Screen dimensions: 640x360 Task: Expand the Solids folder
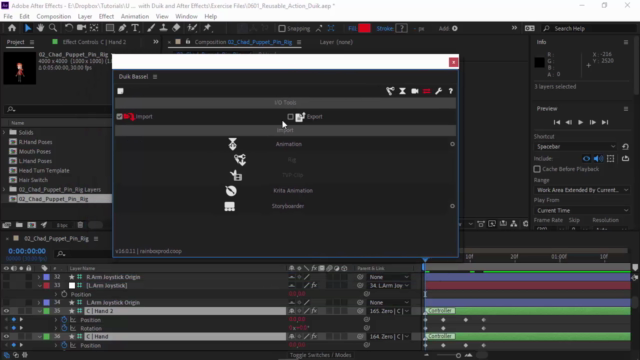[4, 132]
